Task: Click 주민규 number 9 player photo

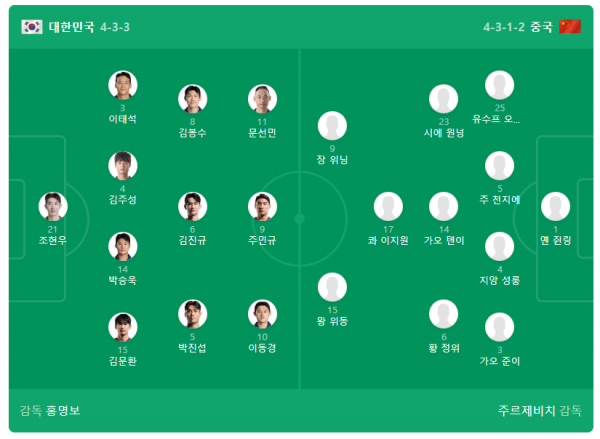Action: [262, 207]
